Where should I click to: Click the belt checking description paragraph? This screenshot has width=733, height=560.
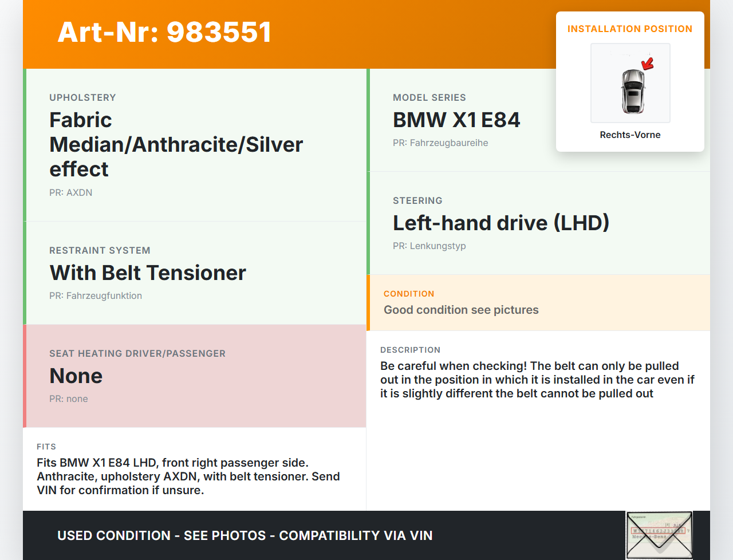(x=537, y=380)
